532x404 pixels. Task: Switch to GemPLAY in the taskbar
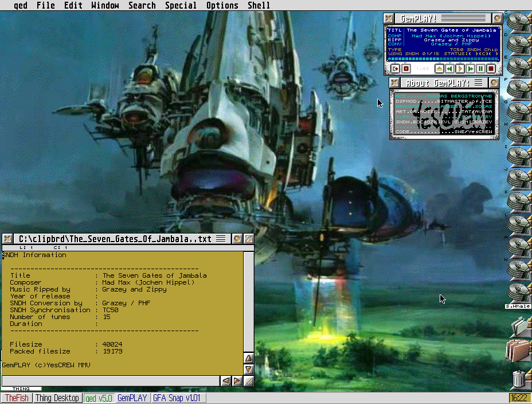pos(132,398)
